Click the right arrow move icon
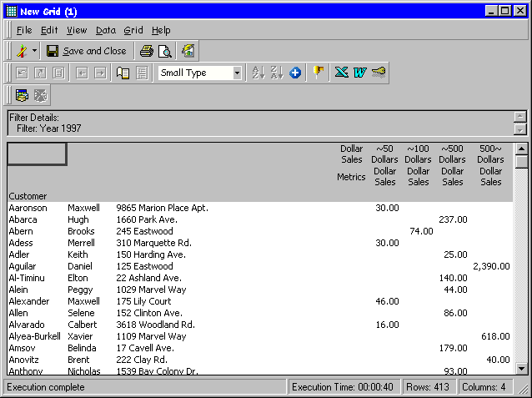 click(100, 73)
